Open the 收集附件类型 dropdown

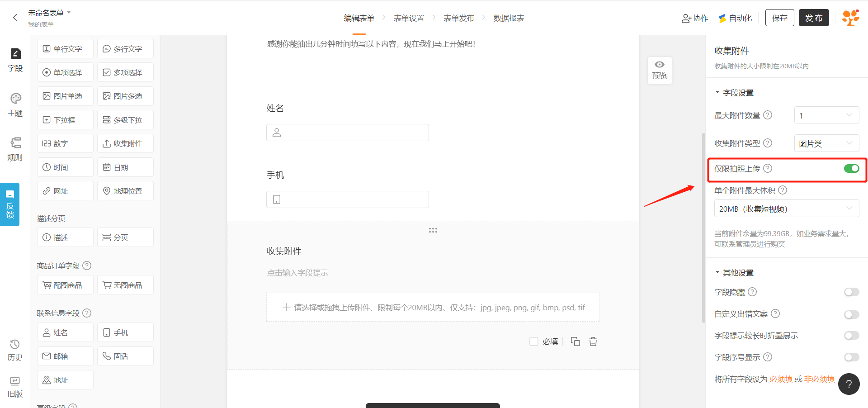[x=826, y=143]
